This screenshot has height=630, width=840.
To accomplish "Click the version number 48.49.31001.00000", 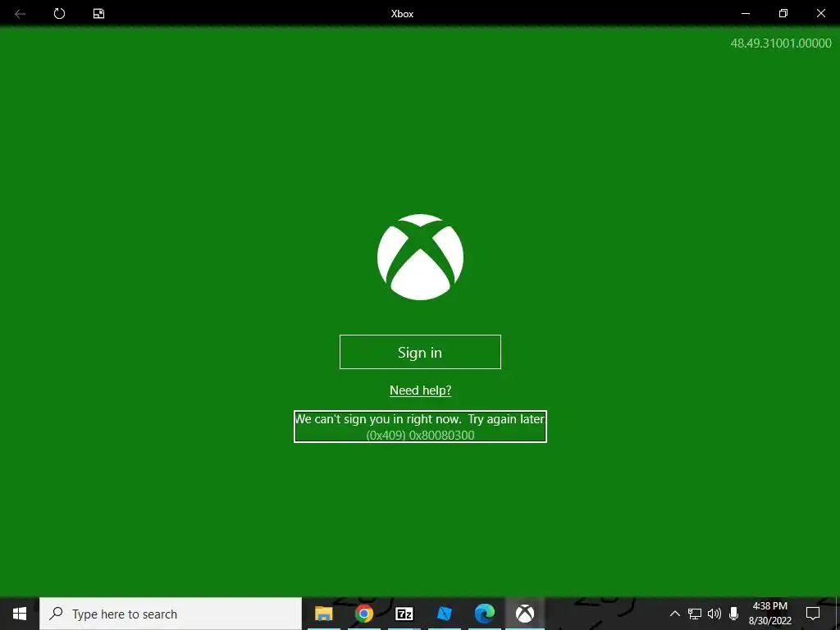I will (781, 43).
